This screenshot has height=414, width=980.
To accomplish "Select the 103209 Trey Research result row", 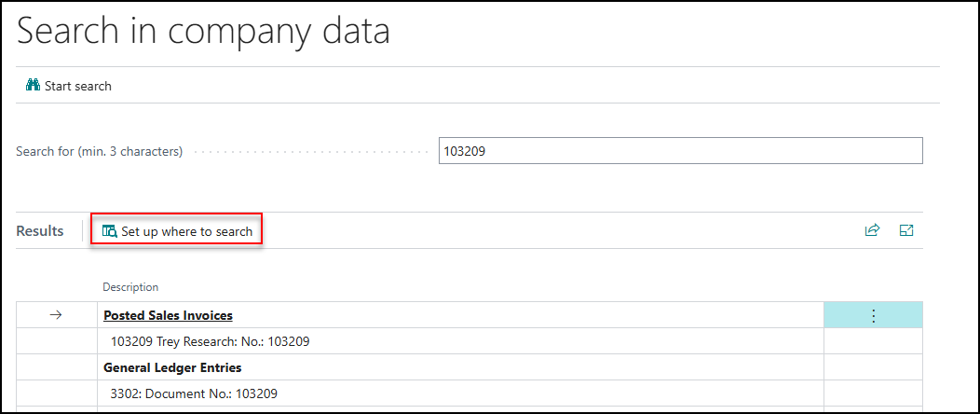I will pos(460,341).
